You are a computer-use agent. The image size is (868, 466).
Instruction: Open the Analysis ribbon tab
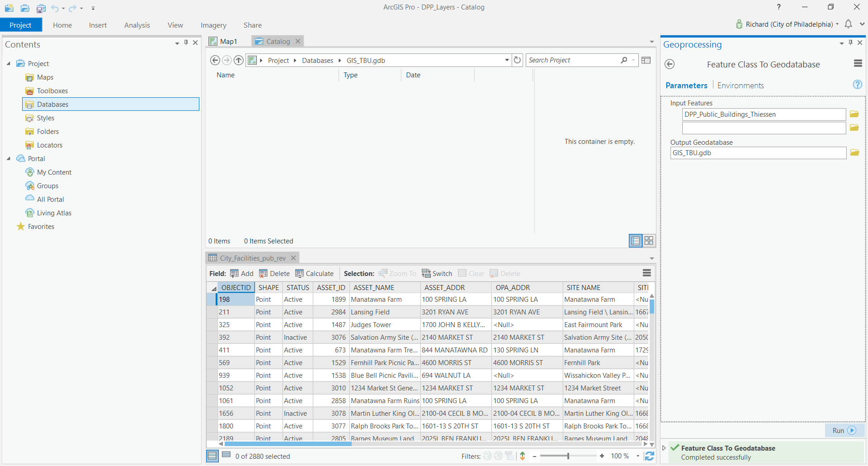coord(137,25)
